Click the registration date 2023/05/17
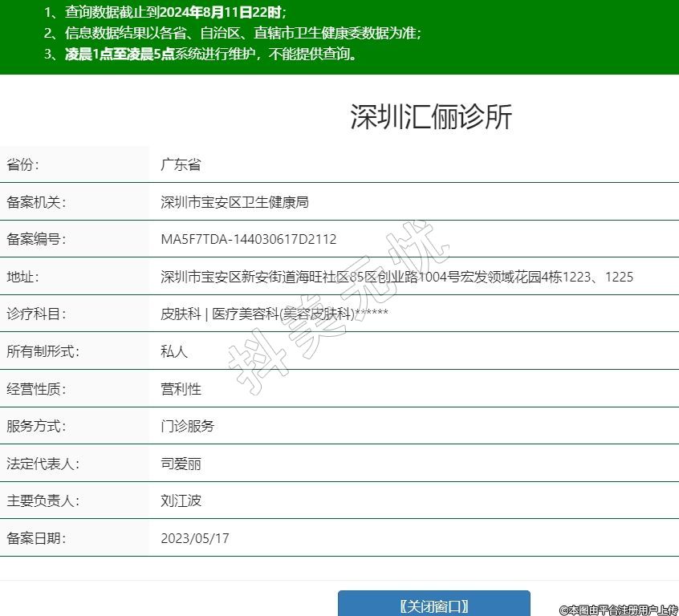This screenshot has height=616, width=679. (194, 538)
